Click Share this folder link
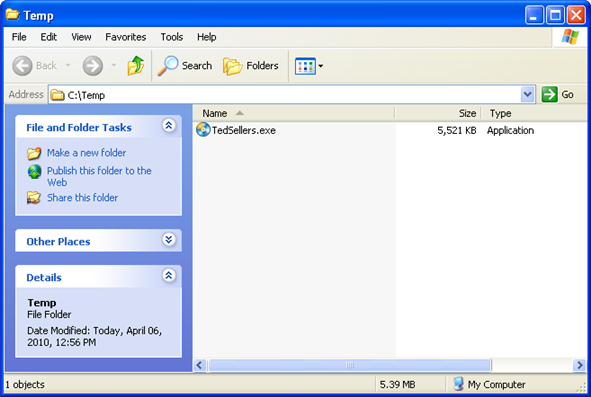Viewport: 591px width, 397px height. 82,198
